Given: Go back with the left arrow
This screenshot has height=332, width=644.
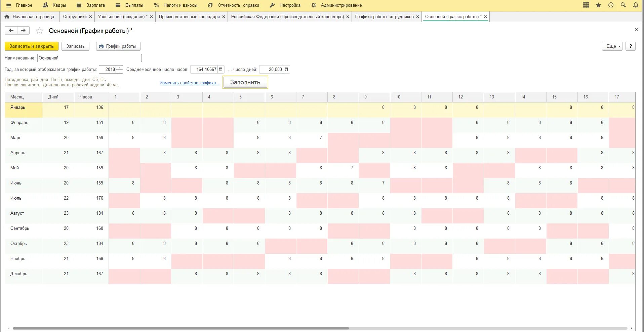Looking at the screenshot, I should (11, 31).
